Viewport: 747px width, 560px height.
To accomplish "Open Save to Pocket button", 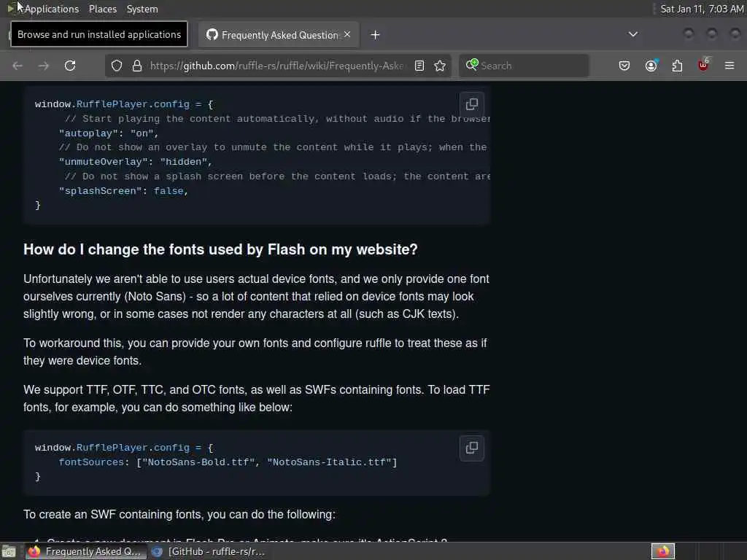I will pyautogui.click(x=624, y=66).
